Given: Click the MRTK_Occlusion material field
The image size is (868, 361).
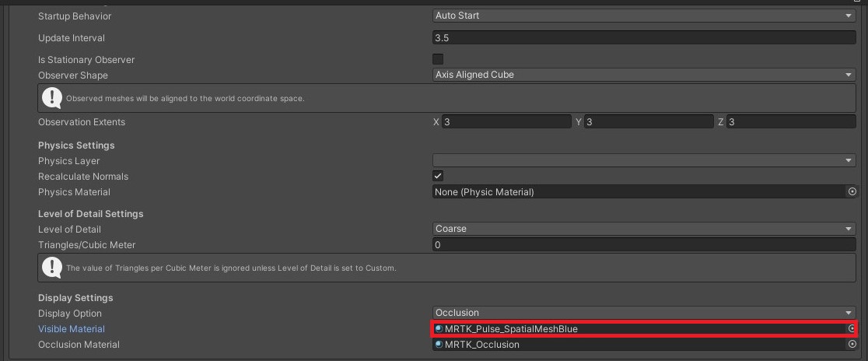Looking at the screenshot, I should click(639, 345).
